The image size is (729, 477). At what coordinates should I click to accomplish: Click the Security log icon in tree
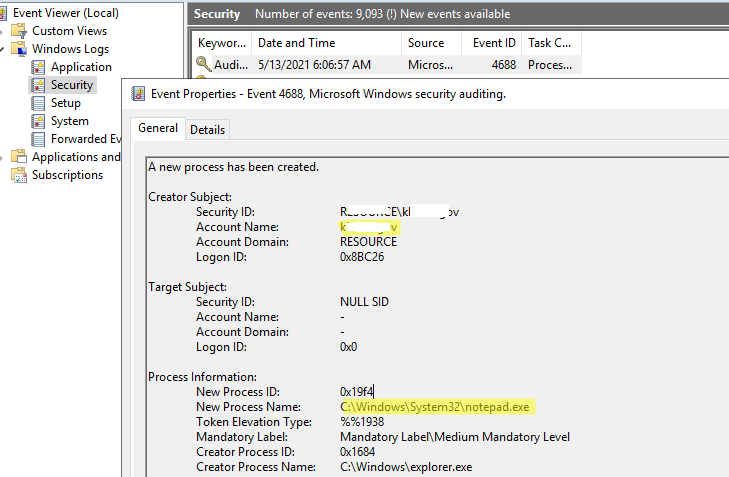[38, 85]
